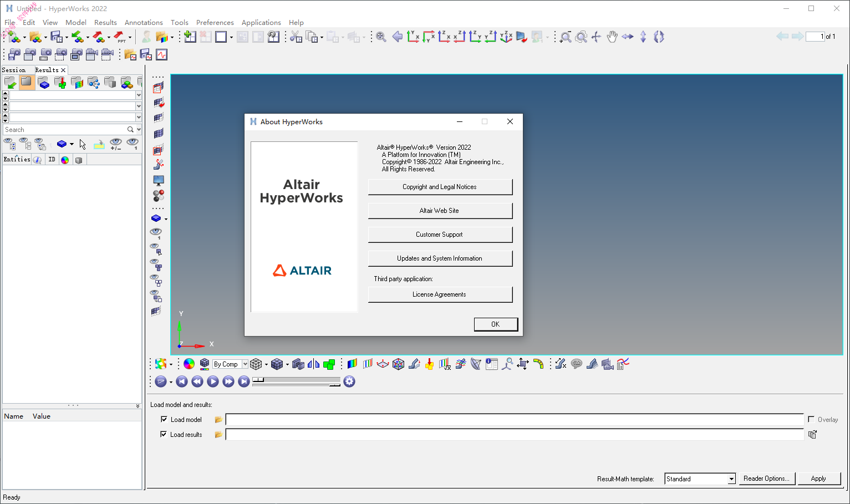The height and width of the screenshot is (504, 850).
Task: Click the info icon beside Entities
Action: click(x=37, y=160)
